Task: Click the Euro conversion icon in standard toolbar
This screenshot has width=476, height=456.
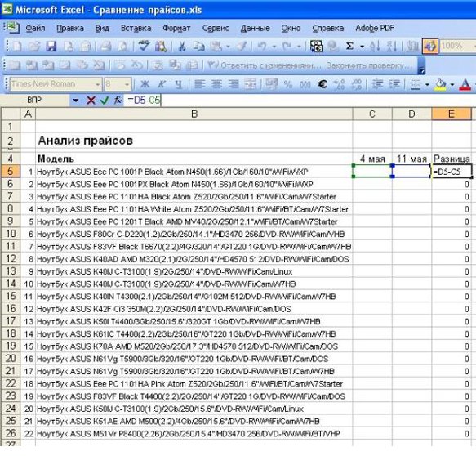Action: pos(316,47)
